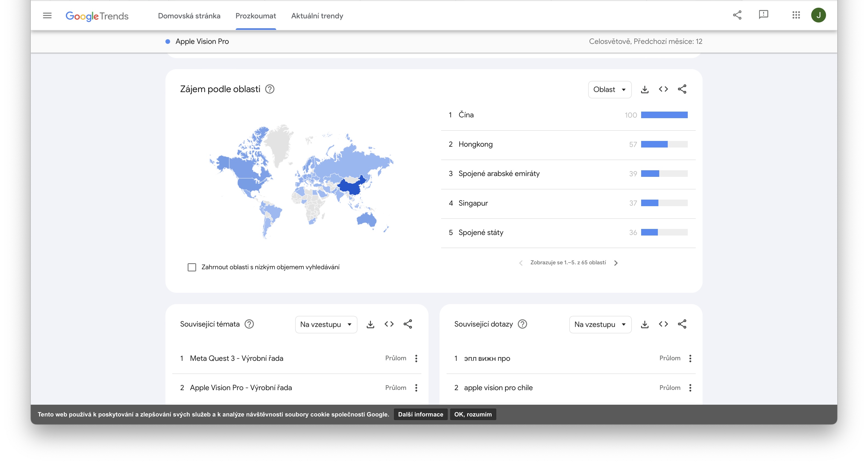Viewport: 868px width, 465px height.
Task: Click the share icon in top header
Action: [737, 15]
